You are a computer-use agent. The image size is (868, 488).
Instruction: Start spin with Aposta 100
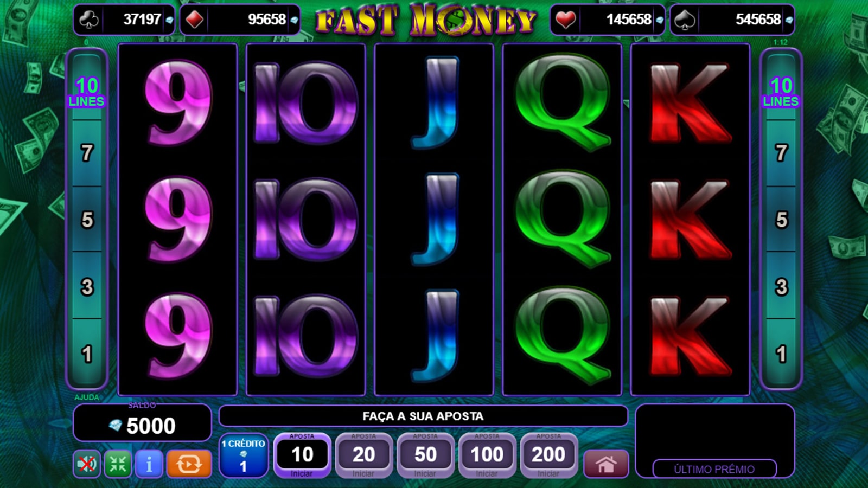[487, 455]
